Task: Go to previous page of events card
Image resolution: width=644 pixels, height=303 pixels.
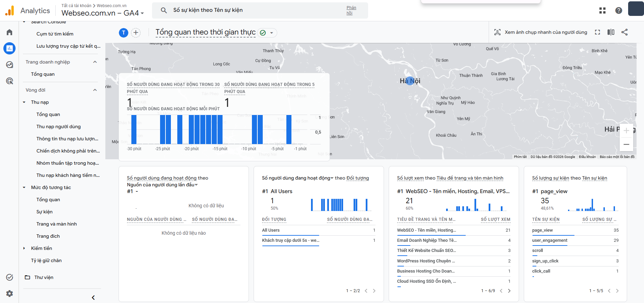Action: point(609,291)
